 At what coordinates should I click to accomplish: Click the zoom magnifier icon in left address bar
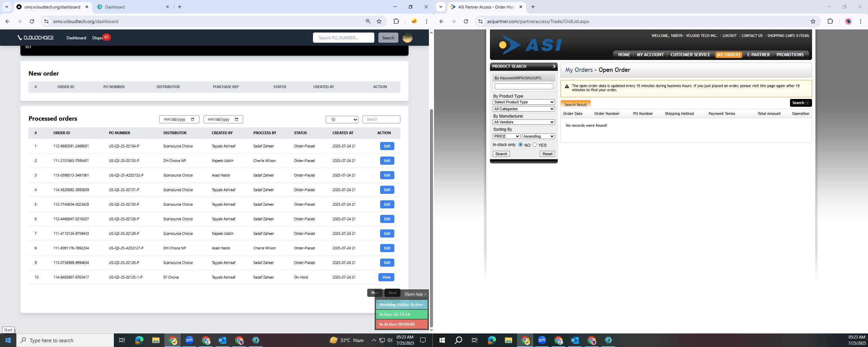(368, 21)
